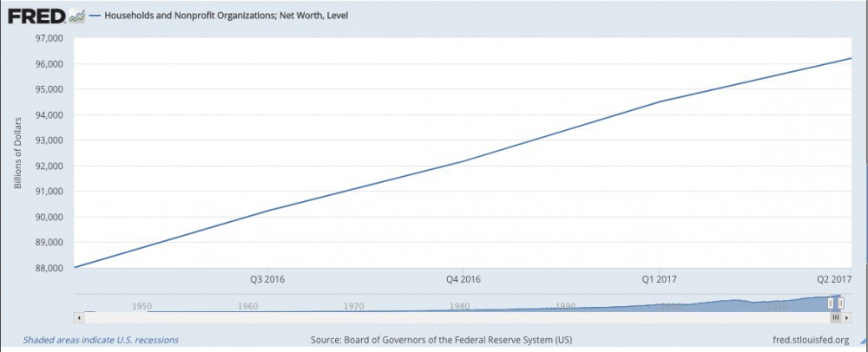Image resolution: width=868 pixels, height=352 pixels.
Task: Click the left arrow of the navigator scrollbar
Action: click(79, 318)
